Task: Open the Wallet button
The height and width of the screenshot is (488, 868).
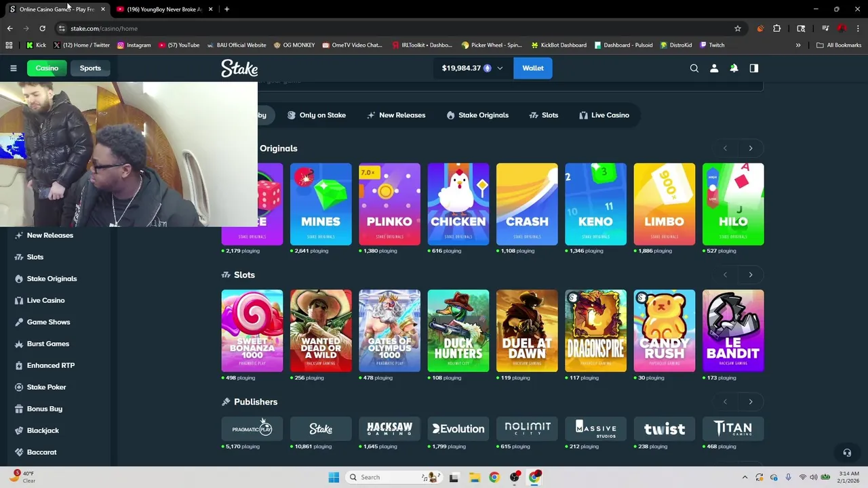Action: pyautogui.click(x=533, y=68)
